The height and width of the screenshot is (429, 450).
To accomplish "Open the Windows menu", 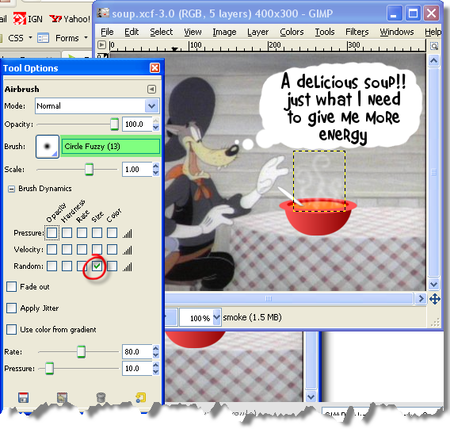I will click(x=397, y=32).
